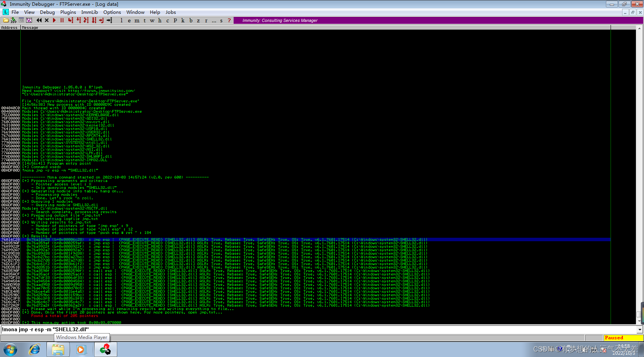
Task: Click the Open file folder icon
Action: pyautogui.click(x=6, y=20)
